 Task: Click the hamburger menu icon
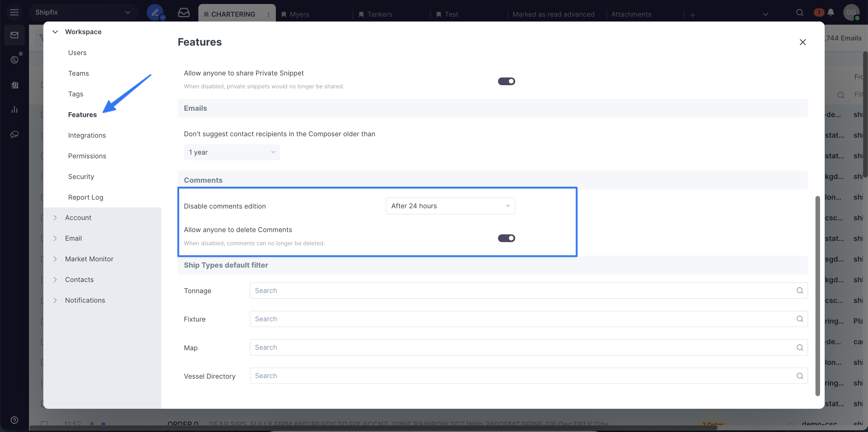click(x=14, y=12)
